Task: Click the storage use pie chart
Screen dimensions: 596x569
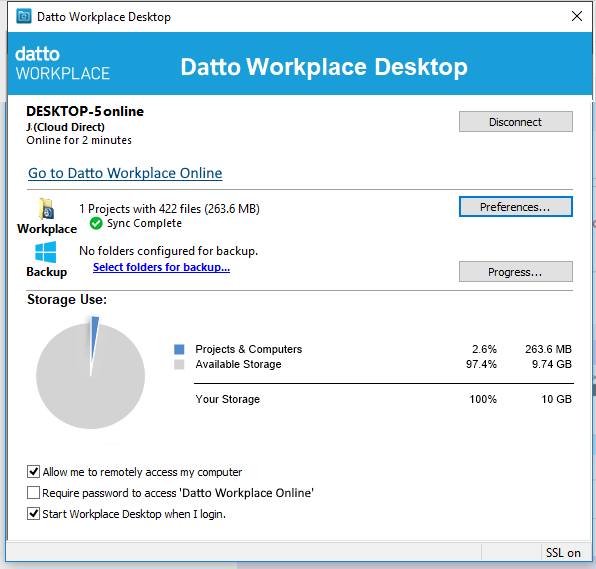Action: point(90,373)
